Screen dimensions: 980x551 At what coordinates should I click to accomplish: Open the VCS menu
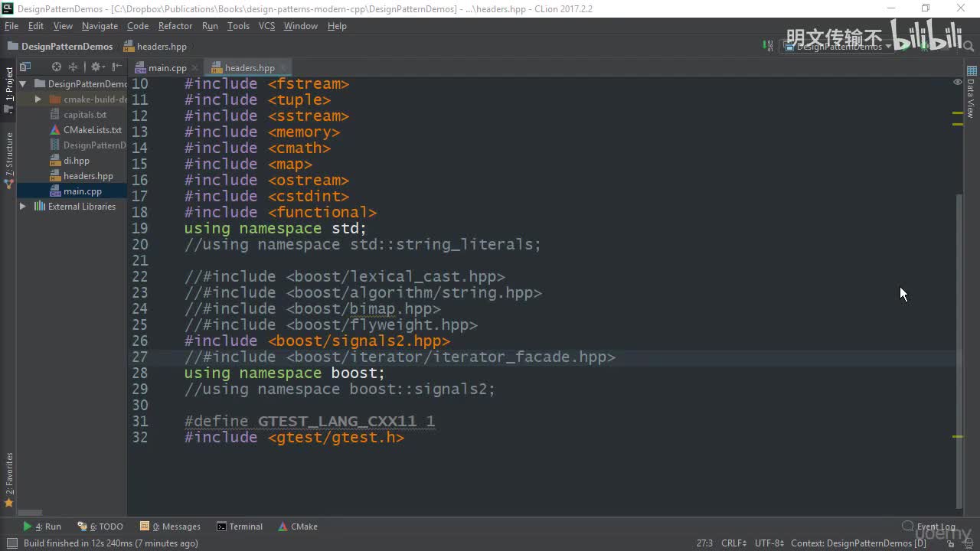pyautogui.click(x=266, y=26)
